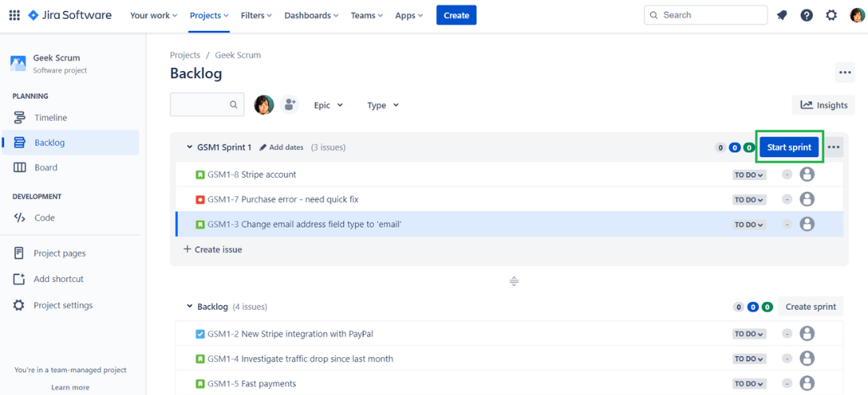Click the Projects breadcrumb link
This screenshot has height=395, width=868.
click(185, 55)
